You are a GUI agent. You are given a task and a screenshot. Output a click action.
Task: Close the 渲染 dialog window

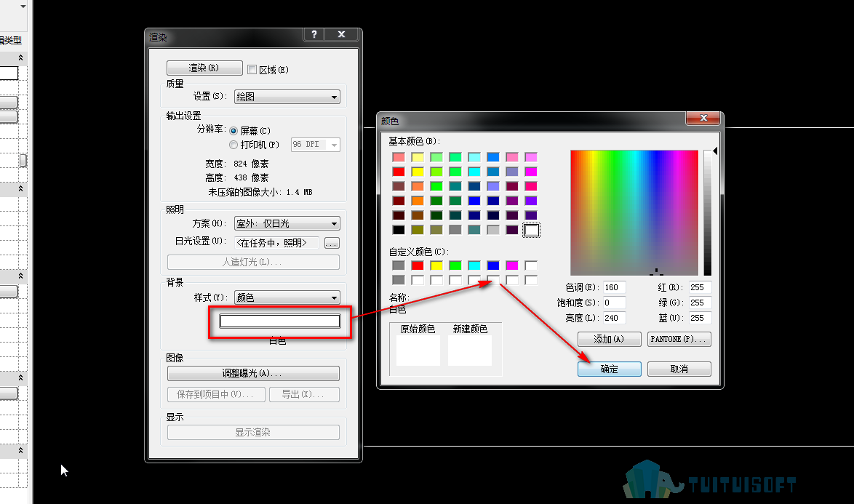coord(341,34)
